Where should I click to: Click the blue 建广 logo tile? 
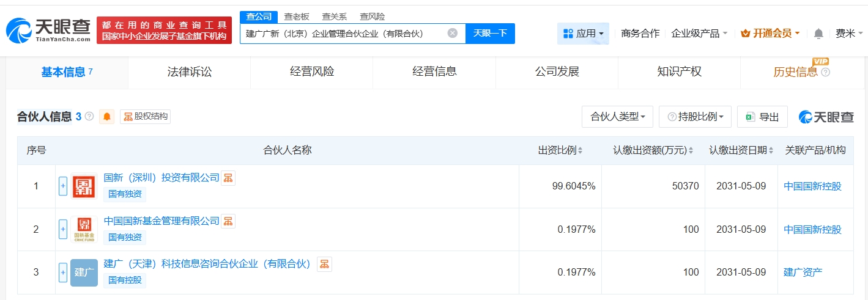[x=84, y=273]
